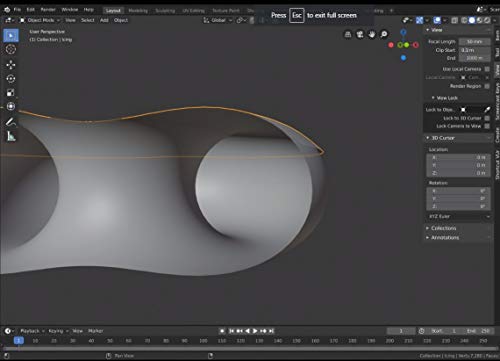The width and height of the screenshot is (500, 361).
Task: Enable Use Local Camera checkbox
Action: tap(487, 69)
